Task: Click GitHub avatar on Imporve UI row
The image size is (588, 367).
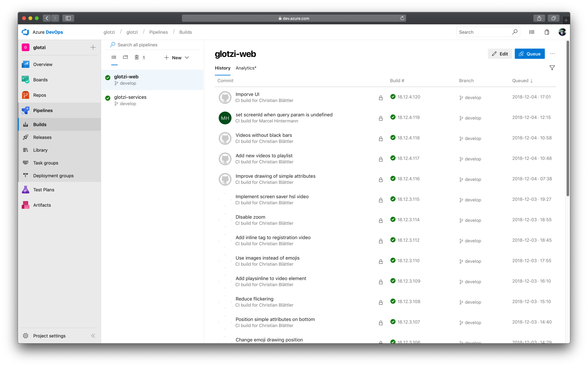Action: [225, 98]
